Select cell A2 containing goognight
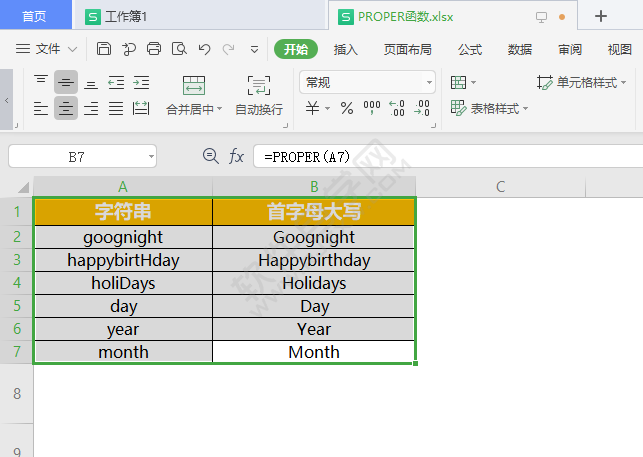This screenshot has width=643, height=457. click(123, 237)
